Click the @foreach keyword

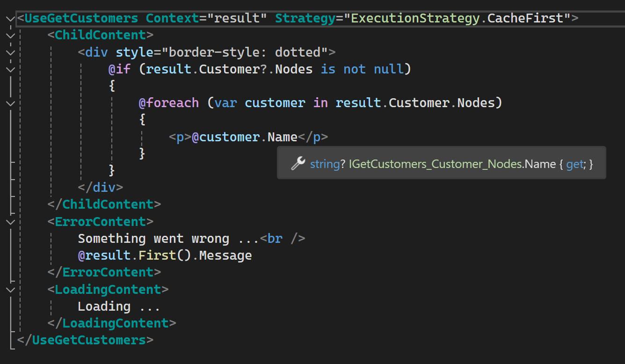point(168,103)
